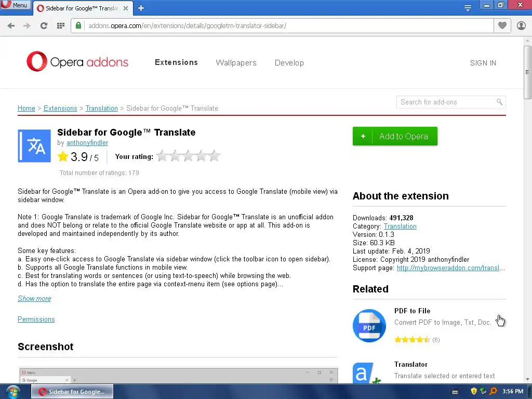This screenshot has width=532, height=399.
Task: Open the Translator related title
Action: pos(410,364)
